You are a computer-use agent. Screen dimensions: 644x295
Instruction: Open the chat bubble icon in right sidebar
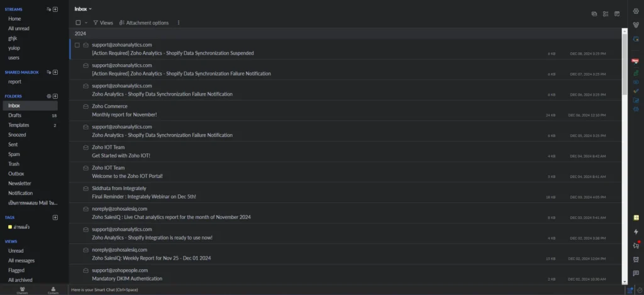click(x=636, y=273)
